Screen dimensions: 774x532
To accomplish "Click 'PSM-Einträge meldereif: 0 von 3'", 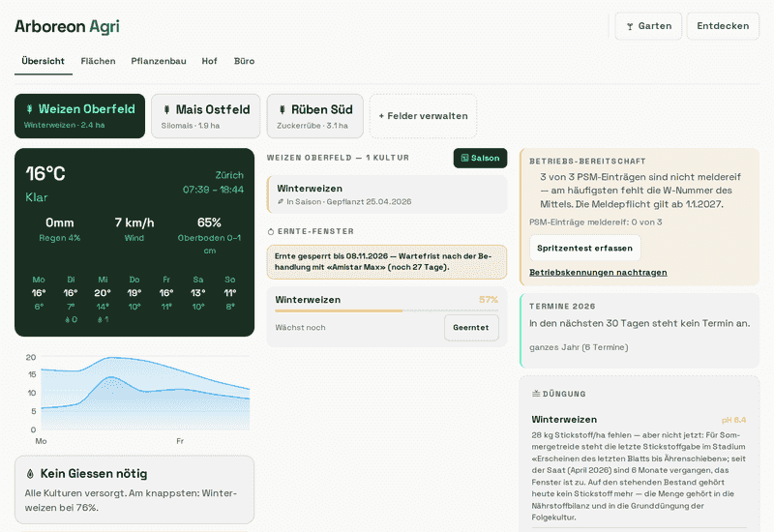I will coord(596,222).
